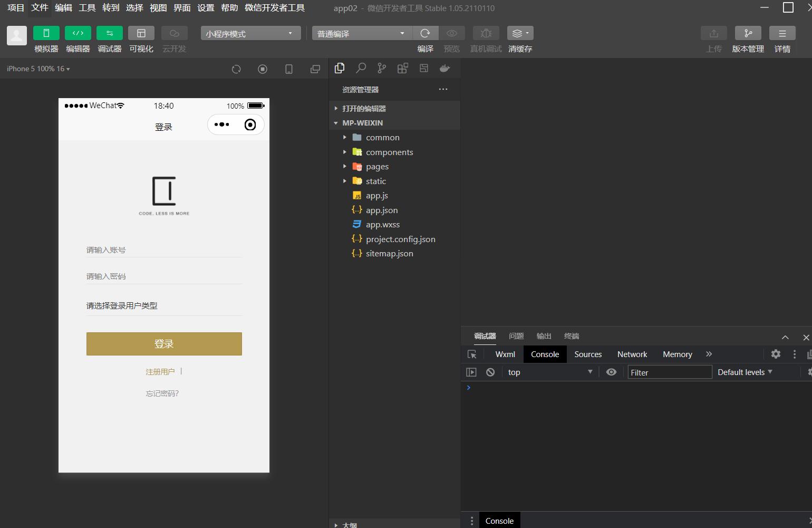Expand the pages folder
Viewport: 812px width, 528px height.
tap(377, 167)
